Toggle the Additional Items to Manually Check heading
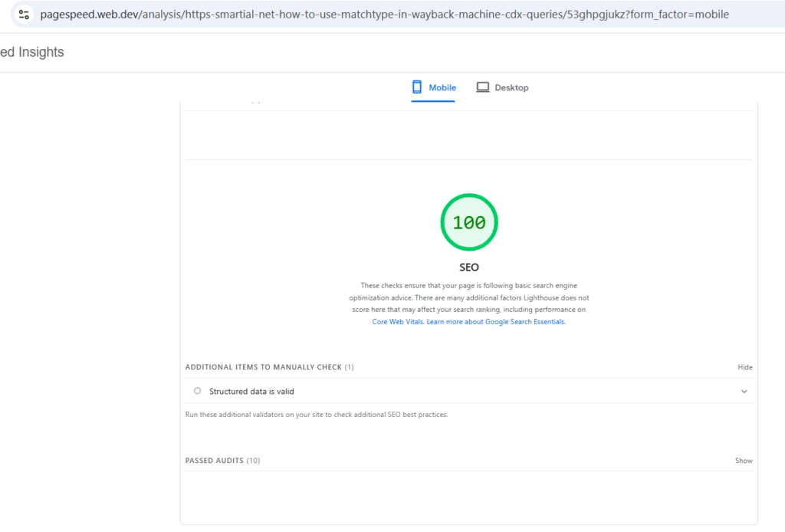 [x=269, y=367]
